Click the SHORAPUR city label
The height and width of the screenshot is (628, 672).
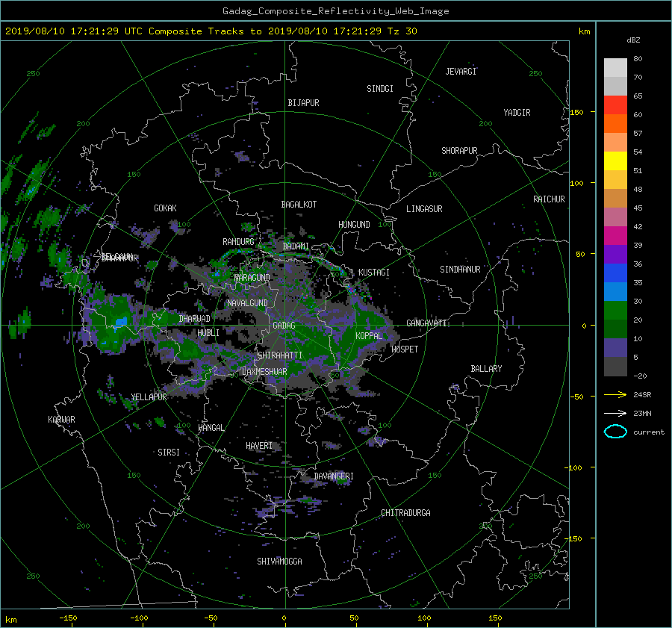pyautogui.click(x=459, y=151)
